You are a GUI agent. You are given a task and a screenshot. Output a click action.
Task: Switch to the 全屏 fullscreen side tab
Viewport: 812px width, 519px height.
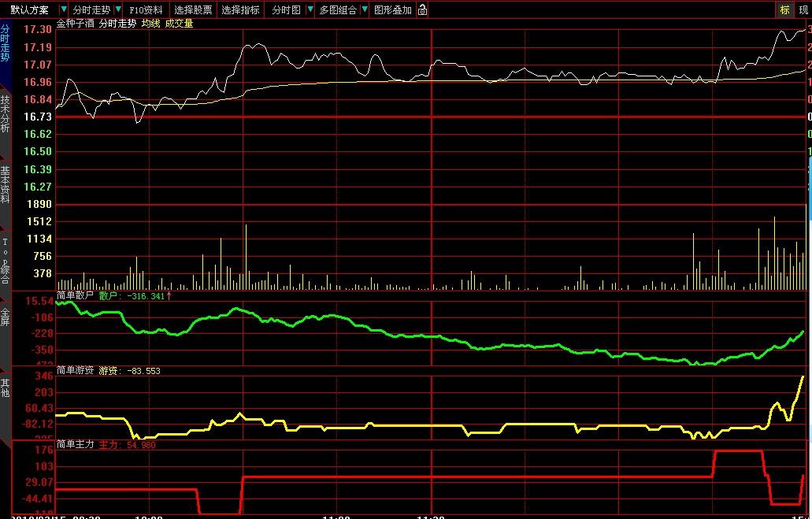(x=6, y=317)
